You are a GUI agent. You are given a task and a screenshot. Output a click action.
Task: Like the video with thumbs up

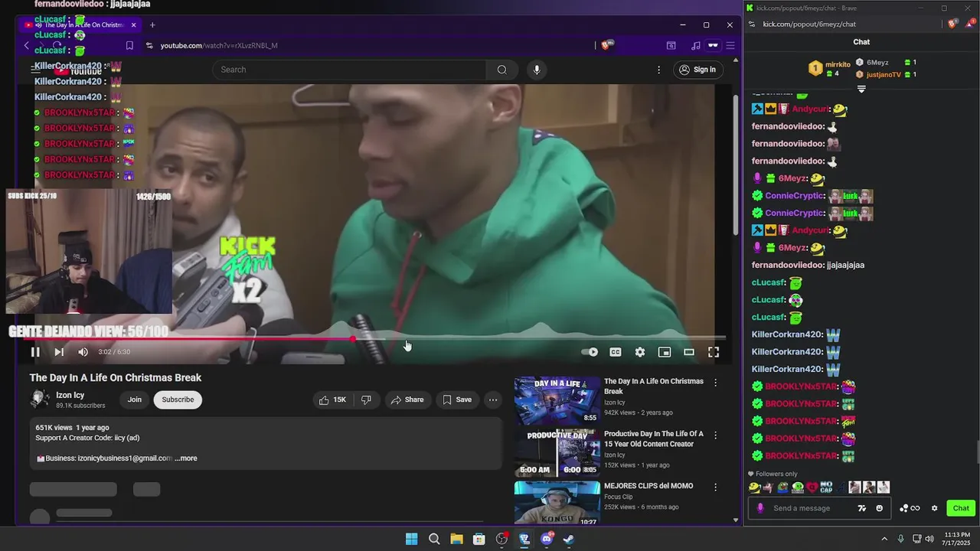coord(332,399)
